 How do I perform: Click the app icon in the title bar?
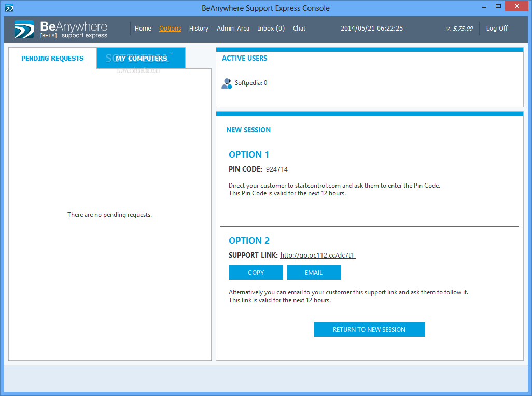pyautogui.click(x=9, y=8)
